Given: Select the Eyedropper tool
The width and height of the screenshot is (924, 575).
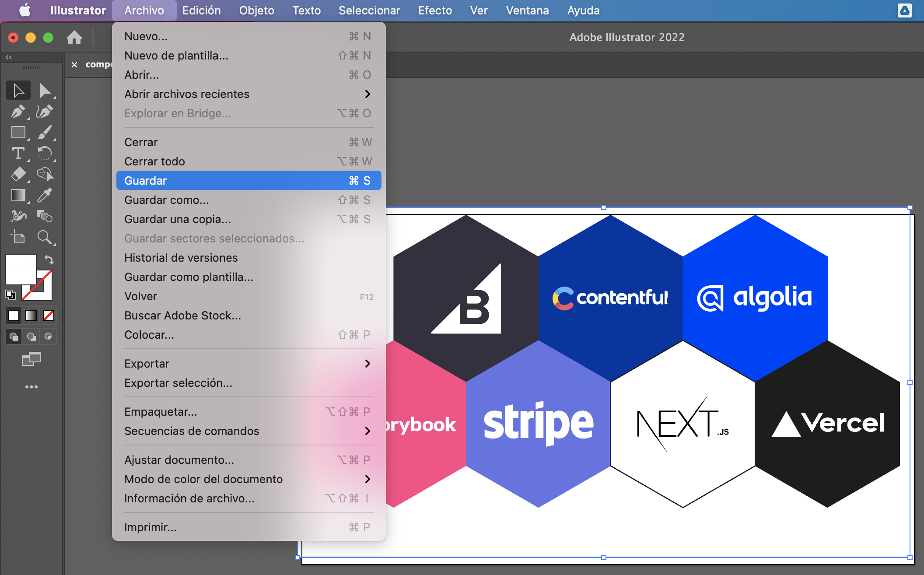Looking at the screenshot, I should tap(44, 195).
